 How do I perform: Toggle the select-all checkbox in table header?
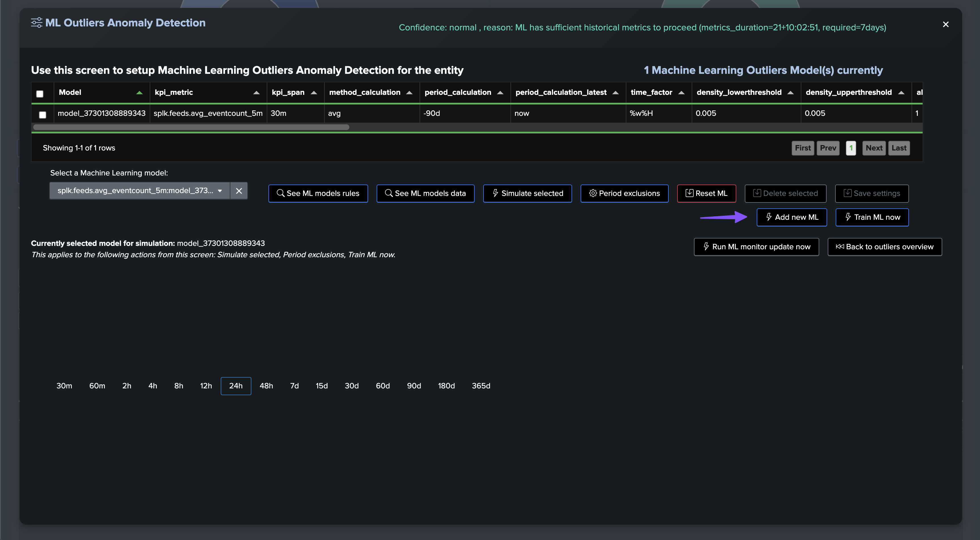tap(39, 94)
